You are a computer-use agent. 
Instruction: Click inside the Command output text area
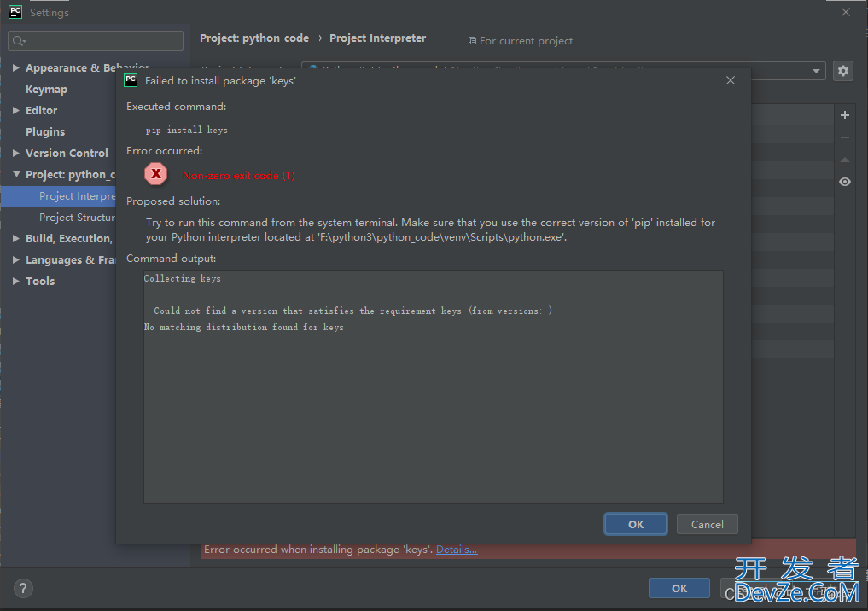click(x=434, y=387)
